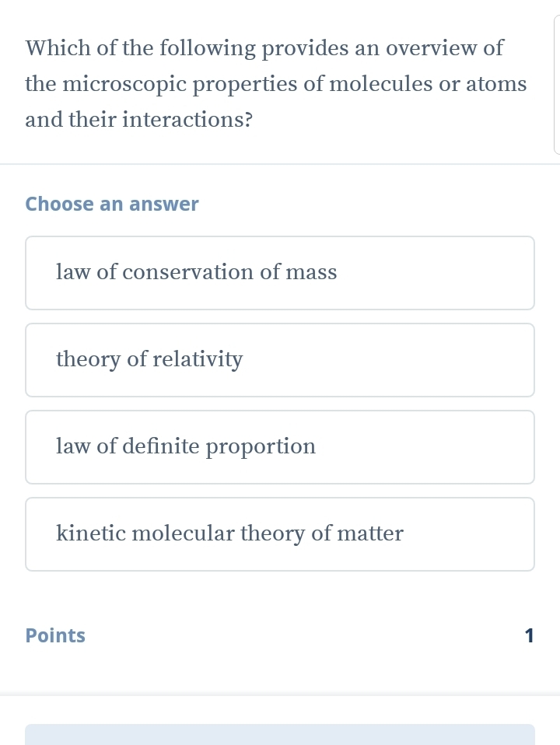Image resolution: width=560 pixels, height=745 pixels.
Task: Click the "Choose an answer" heading
Action: tap(112, 205)
